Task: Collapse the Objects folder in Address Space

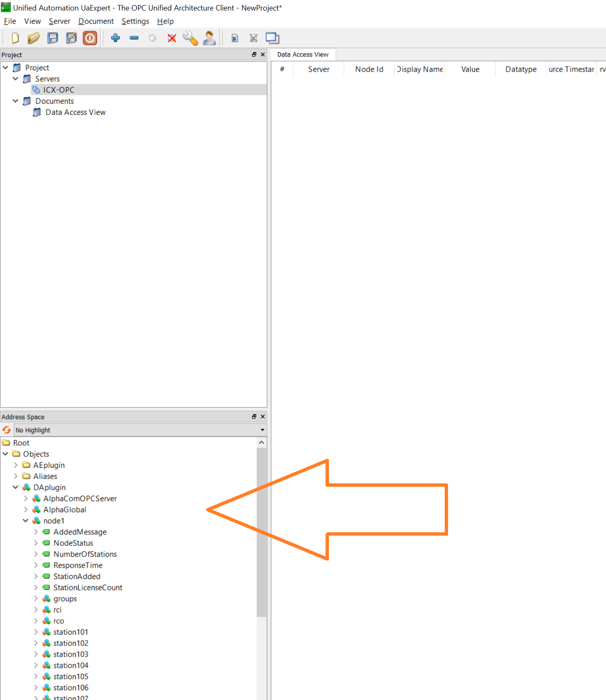Action: 5,454
